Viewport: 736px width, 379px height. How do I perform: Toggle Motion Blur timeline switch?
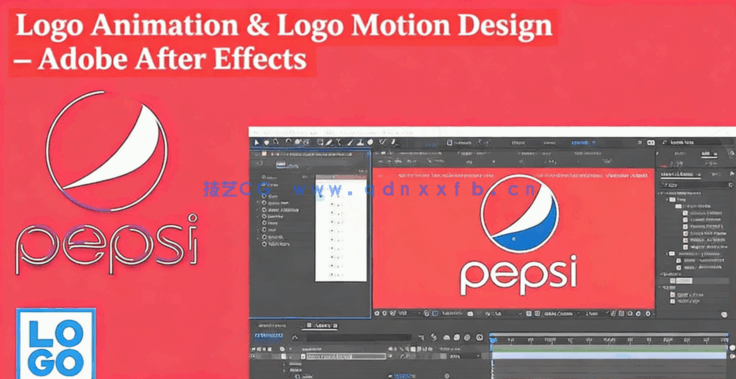click(467, 338)
